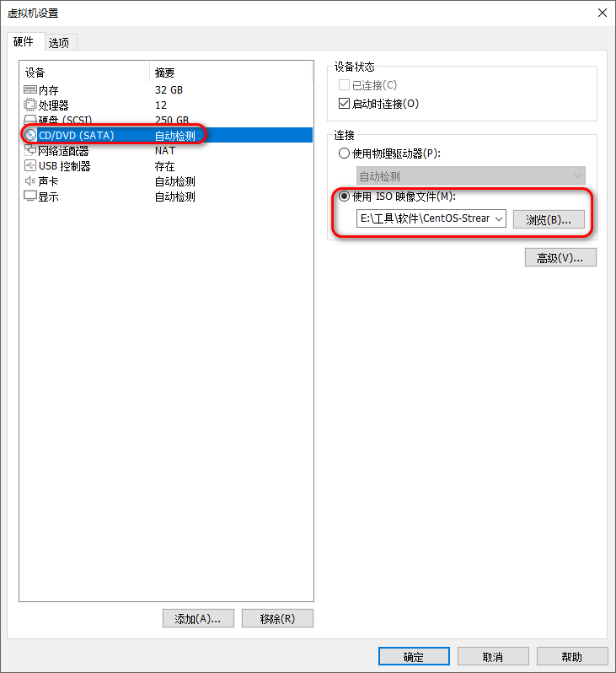Expand the ISO image path dropdown arrow
Screen dimensions: 616x673
click(499, 218)
